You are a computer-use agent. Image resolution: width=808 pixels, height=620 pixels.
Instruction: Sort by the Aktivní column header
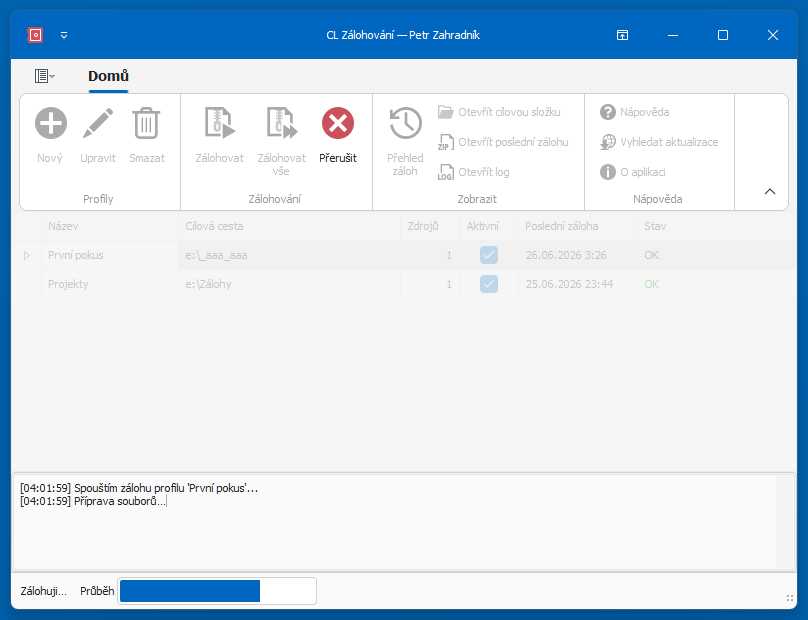(489, 226)
